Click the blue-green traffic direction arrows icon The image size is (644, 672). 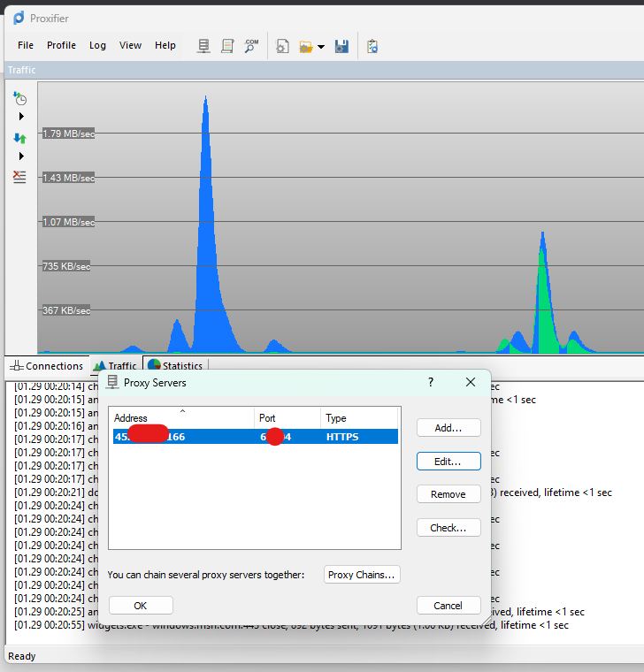[19, 138]
